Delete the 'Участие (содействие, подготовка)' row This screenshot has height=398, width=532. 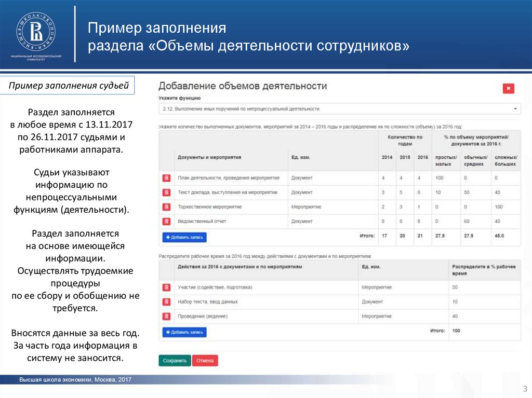(x=166, y=287)
